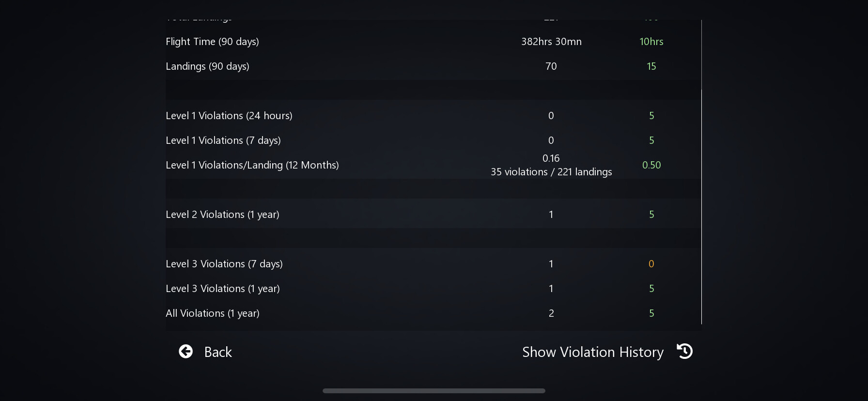The width and height of the screenshot is (868, 401).
Task: Select Level 2 Violations (1 year) row
Action: click(222, 215)
